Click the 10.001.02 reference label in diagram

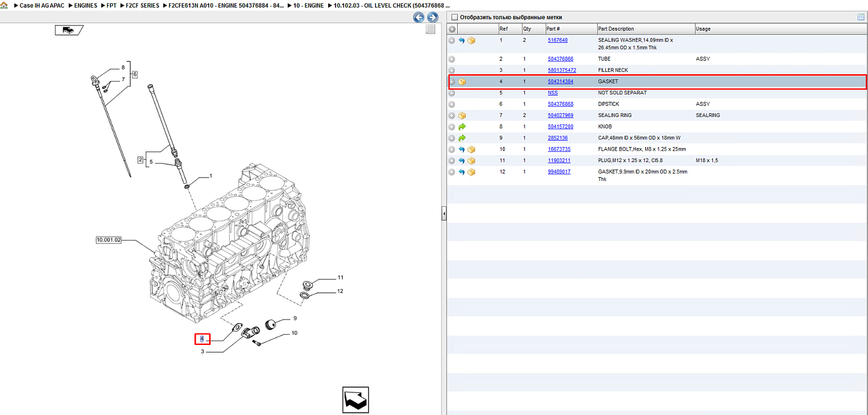(109, 239)
